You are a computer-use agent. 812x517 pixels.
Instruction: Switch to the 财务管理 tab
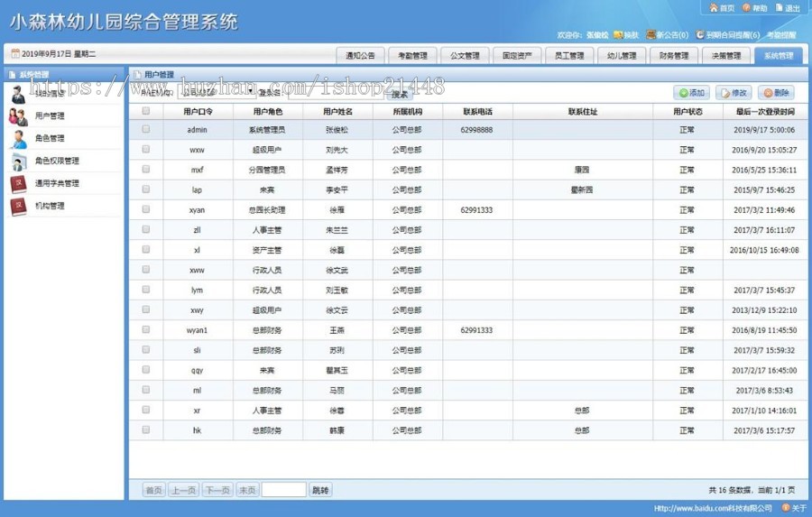coord(674,55)
